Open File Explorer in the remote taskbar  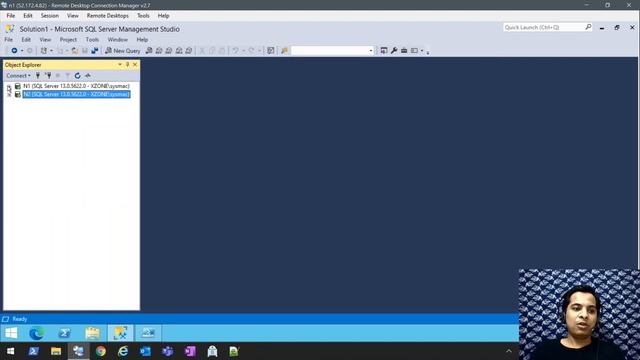[93, 333]
